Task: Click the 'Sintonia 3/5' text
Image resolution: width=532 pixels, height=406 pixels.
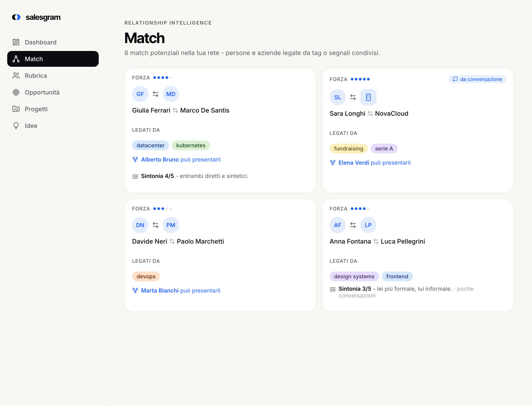Action: [x=355, y=289]
